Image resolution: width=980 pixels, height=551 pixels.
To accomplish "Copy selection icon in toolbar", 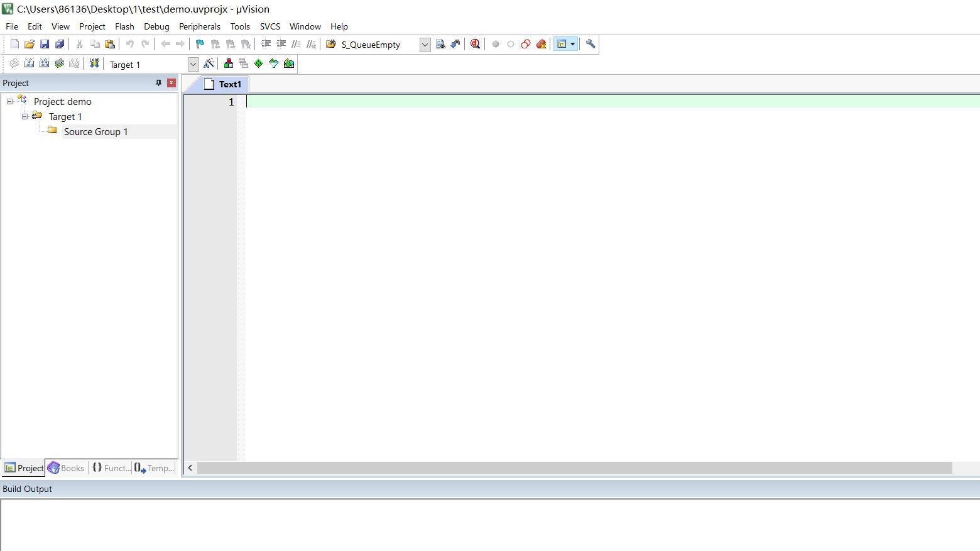I will 95,44.
